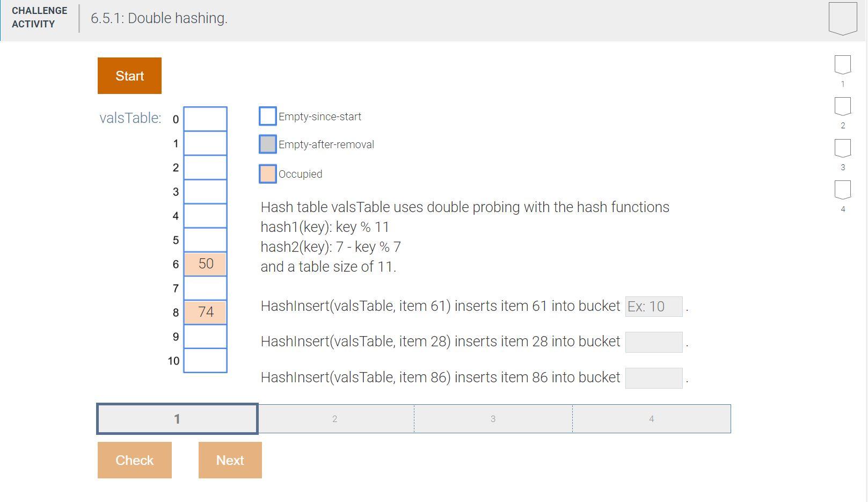Screen dimensions: 868x502
Task: Switch to step 3 of the activity
Action: click(493, 418)
